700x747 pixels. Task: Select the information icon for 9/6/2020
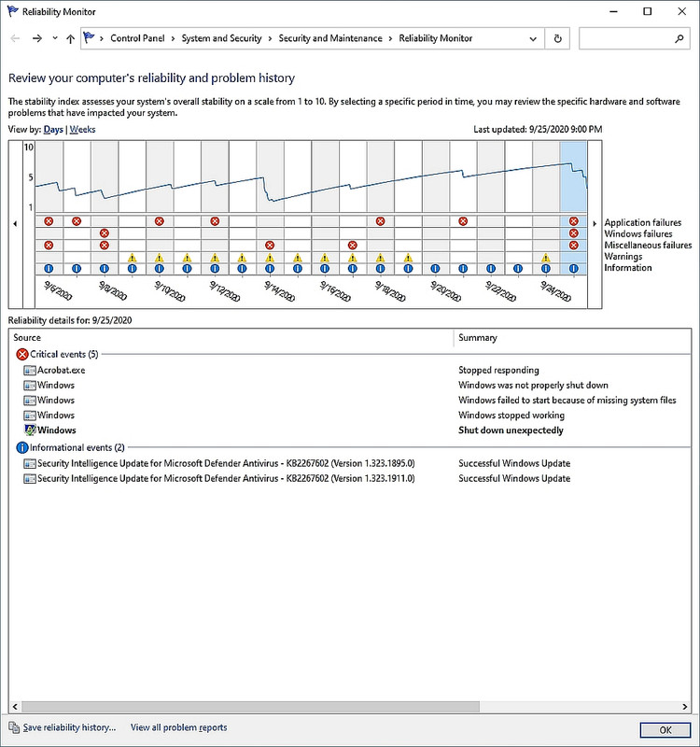click(x=49, y=269)
